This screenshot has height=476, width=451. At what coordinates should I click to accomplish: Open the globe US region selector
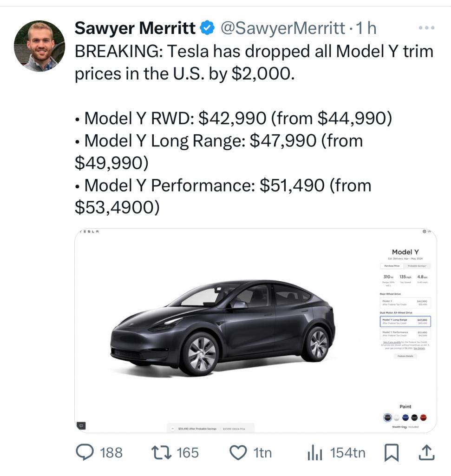click(x=426, y=231)
